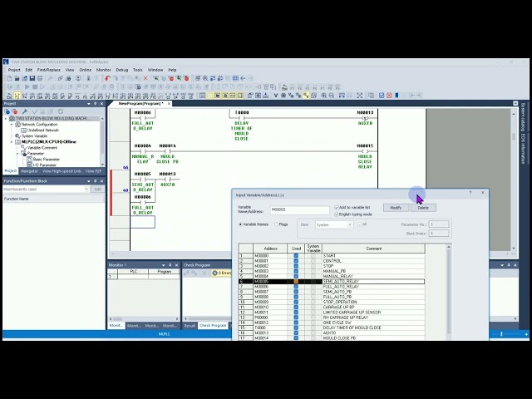This screenshot has height=399, width=532.
Task: Click the Delete button in dialog
Action: click(423, 208)
